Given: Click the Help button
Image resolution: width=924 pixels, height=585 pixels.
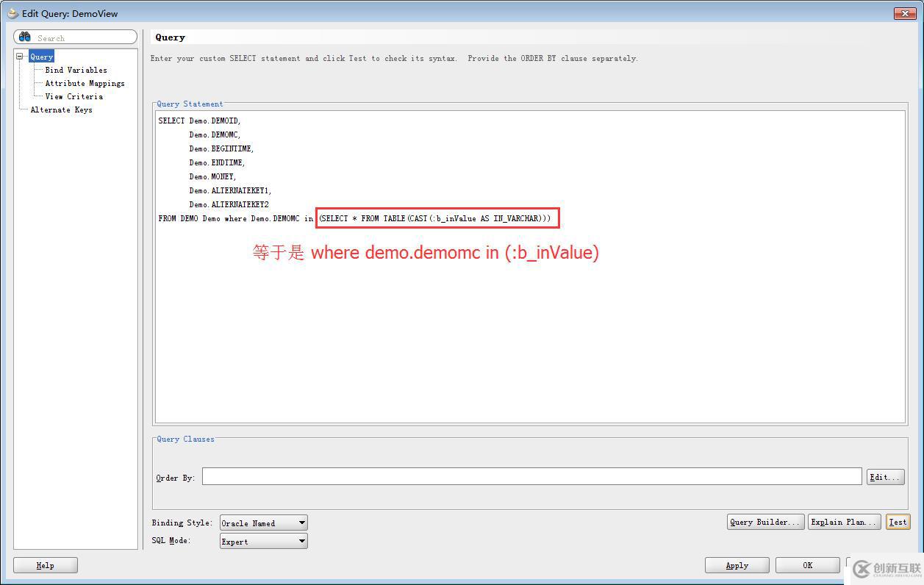Looking at the screenshot, I should (x=46, y=565).
